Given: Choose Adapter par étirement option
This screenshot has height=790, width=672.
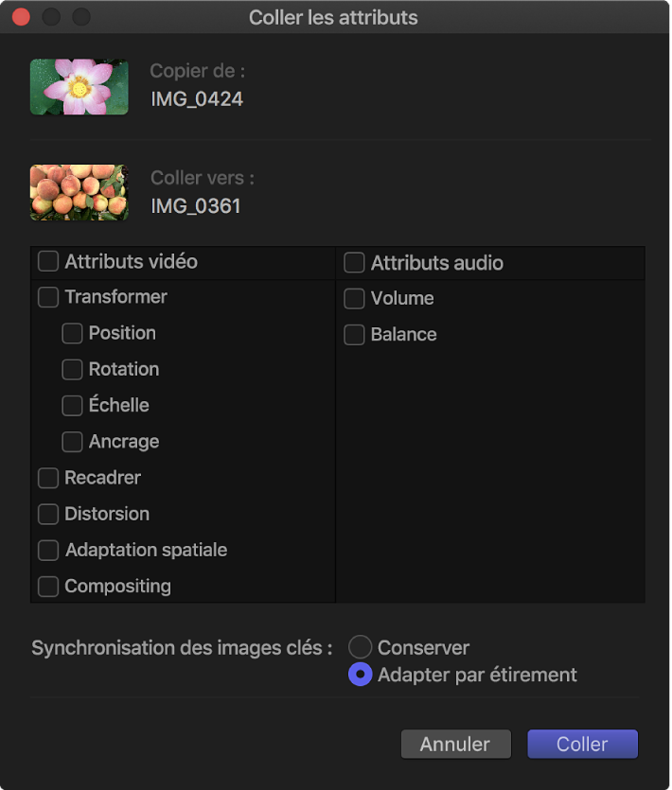Looking at the screenshot, I should pos(360,675).
